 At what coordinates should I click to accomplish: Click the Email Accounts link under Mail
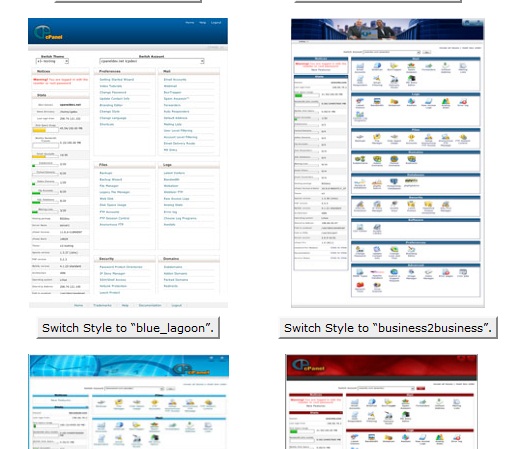(175, 80)
